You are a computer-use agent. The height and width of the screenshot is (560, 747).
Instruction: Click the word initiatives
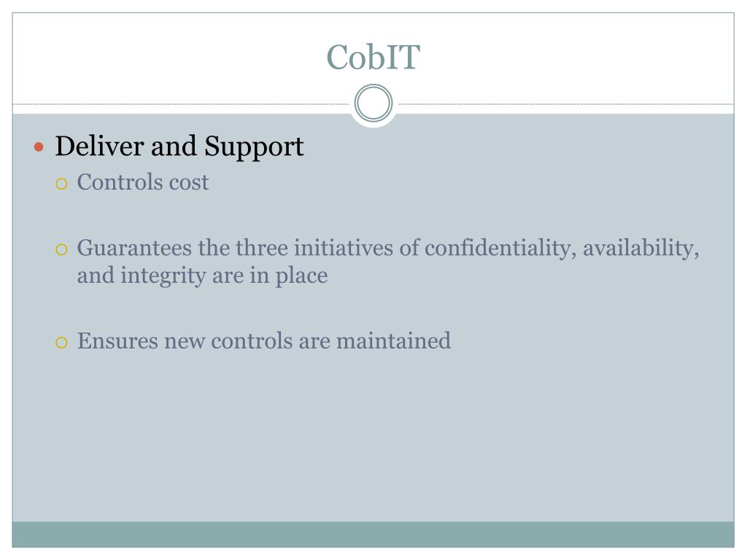click(344, 249)
